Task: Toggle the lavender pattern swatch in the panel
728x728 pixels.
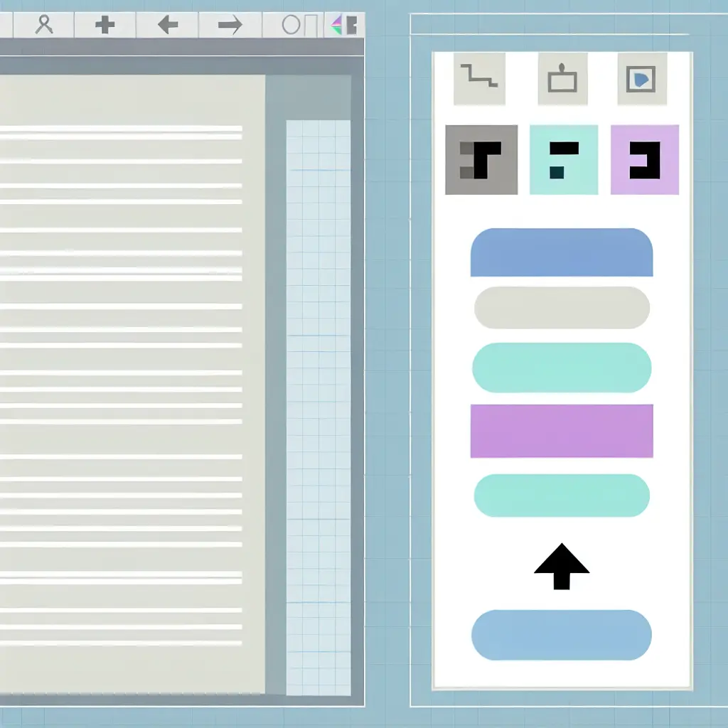Action: coord(645,159)
